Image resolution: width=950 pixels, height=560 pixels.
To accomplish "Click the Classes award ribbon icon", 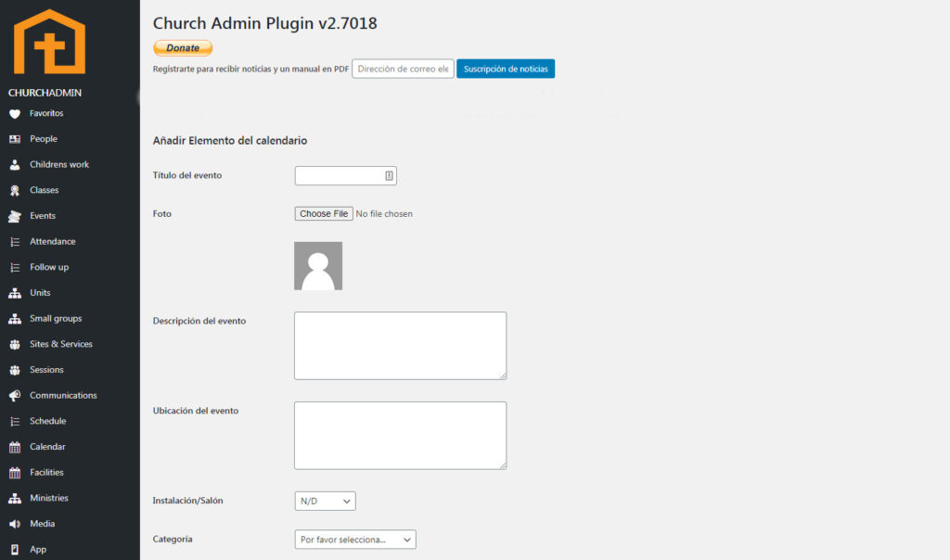I will point(14,191).
